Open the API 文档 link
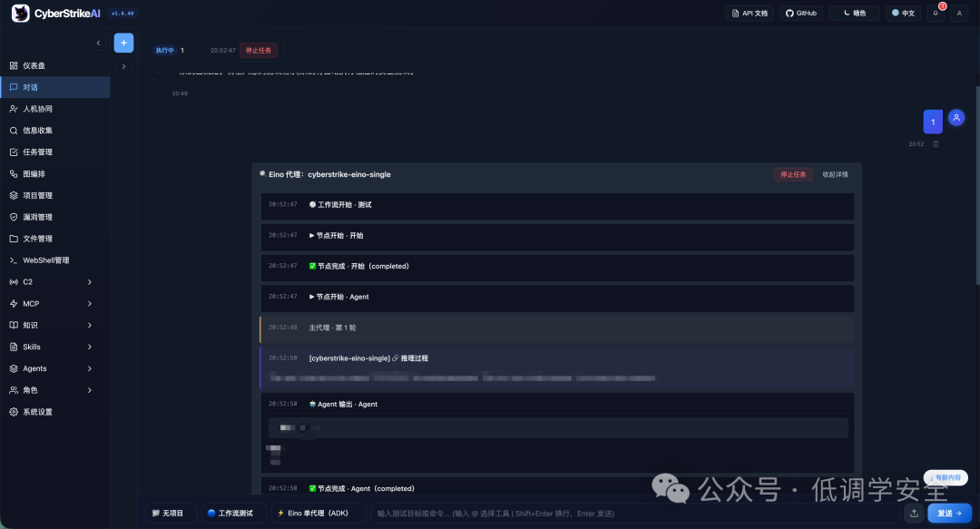 click(x=750, y=13)
